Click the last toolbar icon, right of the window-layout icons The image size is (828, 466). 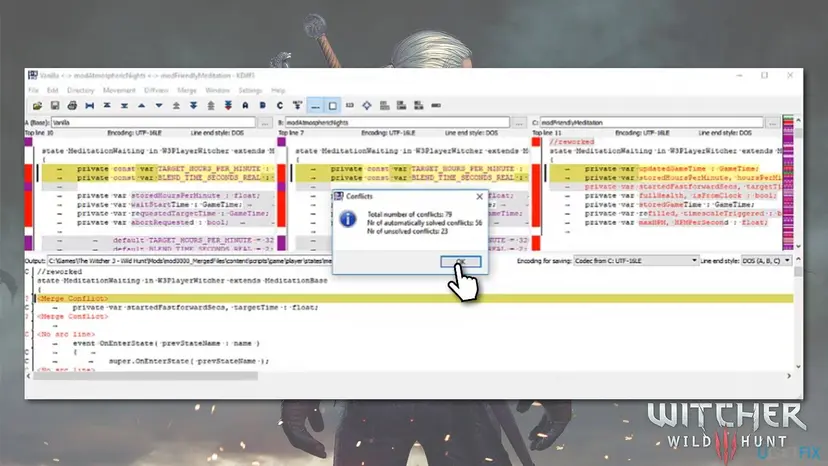pos(436,106)
